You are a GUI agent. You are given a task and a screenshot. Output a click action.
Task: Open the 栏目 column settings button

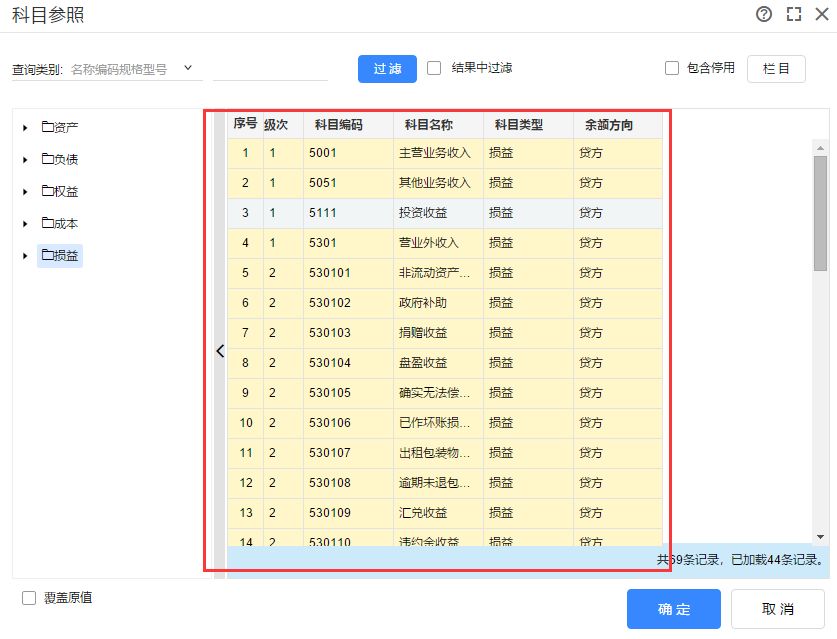click(x=776, y=69)
